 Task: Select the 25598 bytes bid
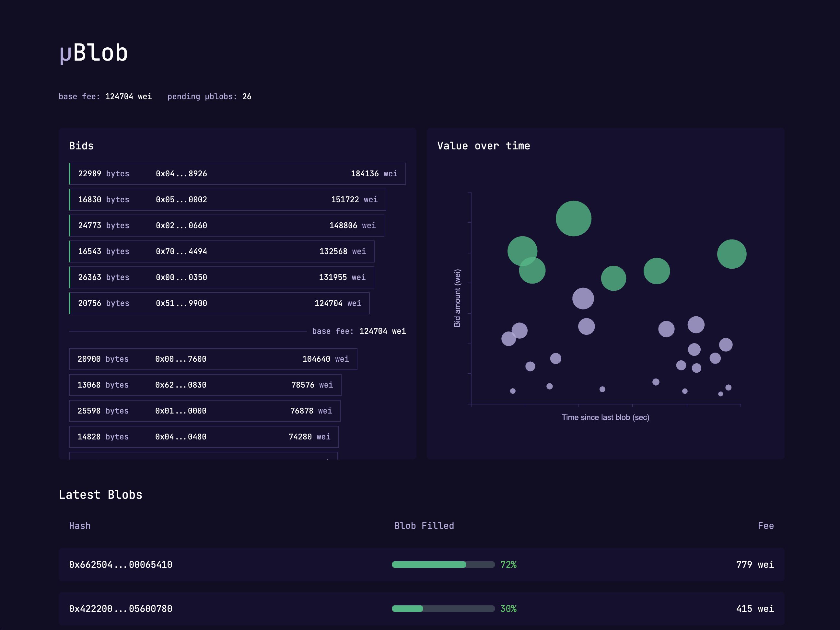click(x=205, y=411)
